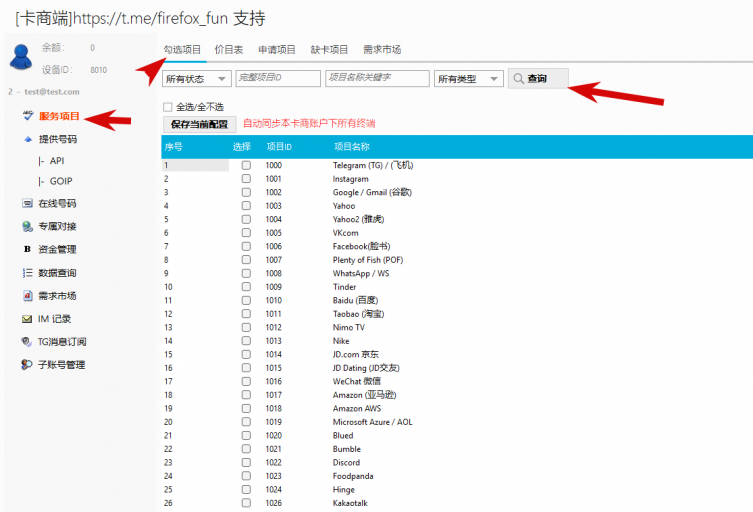Toggle the 全选/全不选 checkbox
The image size is (753, 512).
click(168, 107)
